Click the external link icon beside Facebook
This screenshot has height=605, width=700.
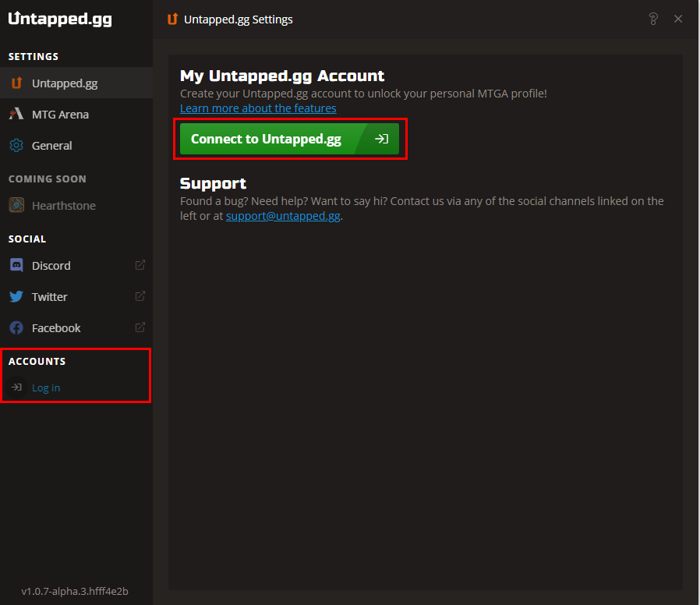pyautogui.click(x=140, y=327)
